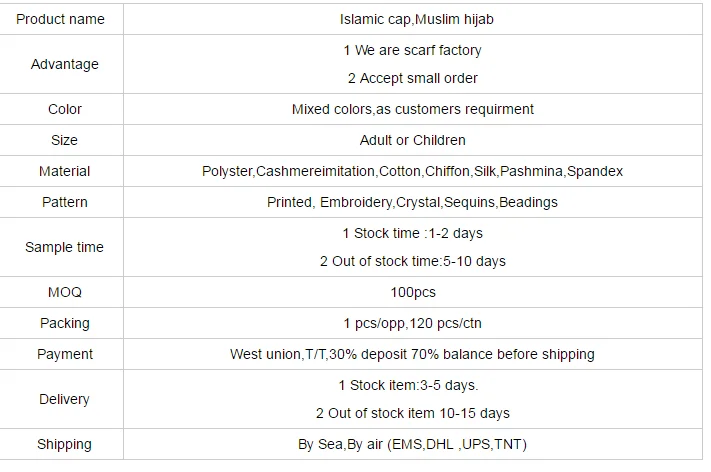The width and height of the screenshot is (711, 472).
Task: Click the "Adult or Children" size value
Action: 412,140
